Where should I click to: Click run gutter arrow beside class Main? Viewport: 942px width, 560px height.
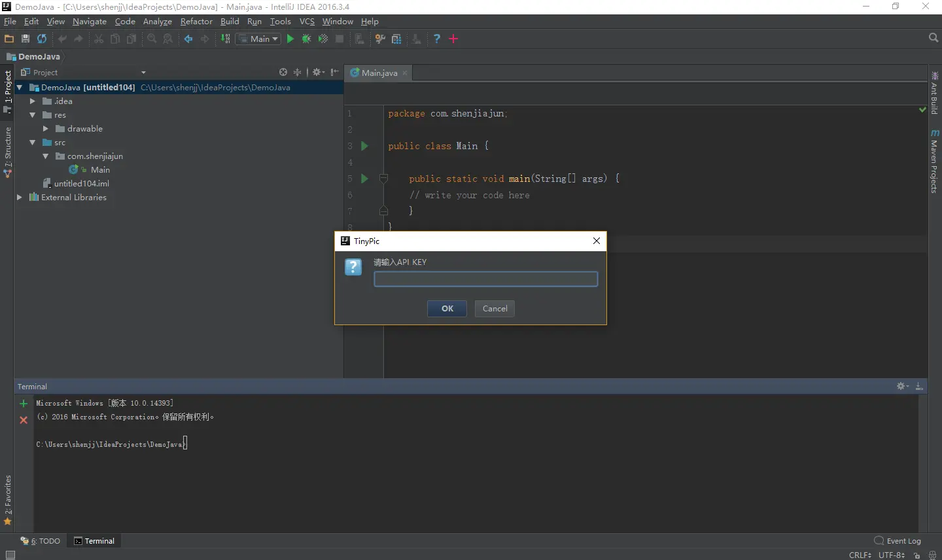tap(365, 146)
